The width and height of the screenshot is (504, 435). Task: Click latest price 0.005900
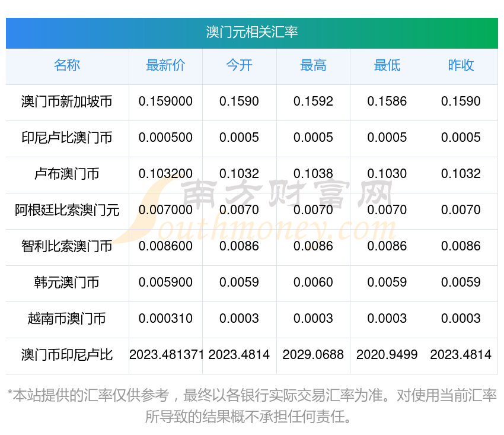[x=165, y=282]
